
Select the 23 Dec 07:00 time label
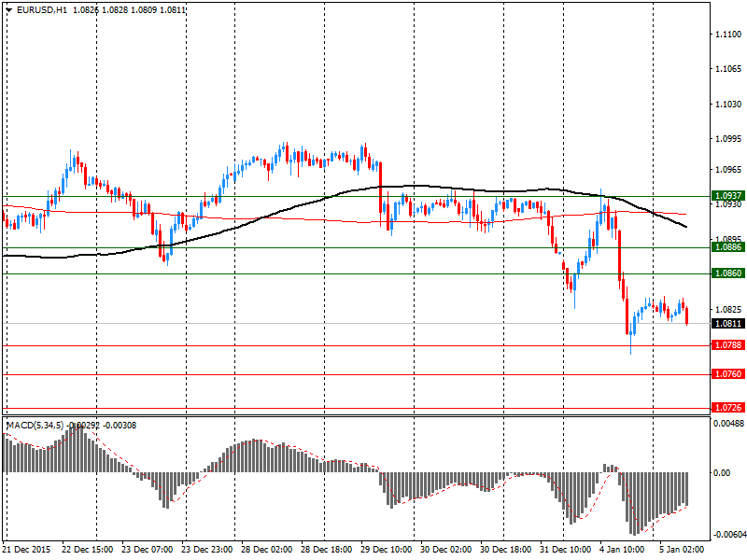pyautogui.click(x=148, y=550)
